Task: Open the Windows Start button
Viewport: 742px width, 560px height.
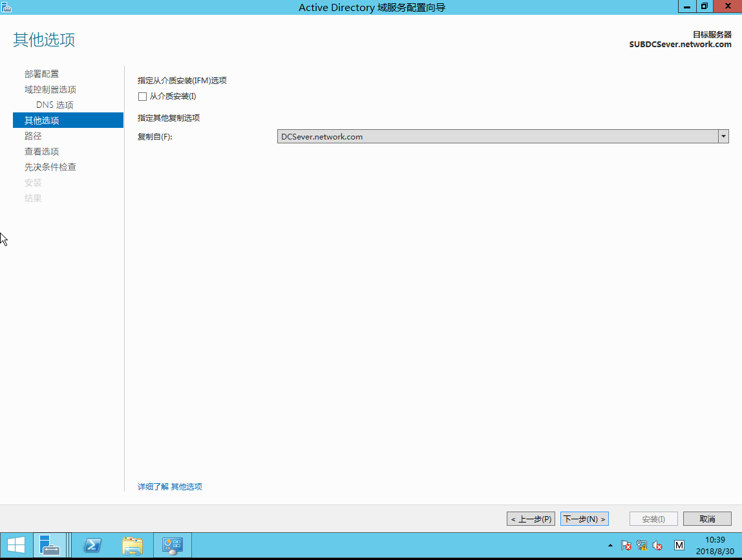Action: 16,545
